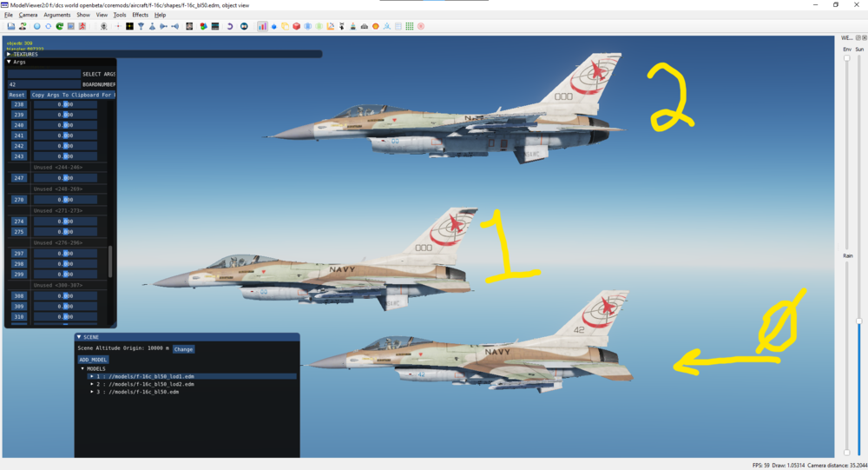The width and height of the screenshot is (868, 470).
Task: Click the yellow stacked-pages toolbar icon
Action: 285,26
